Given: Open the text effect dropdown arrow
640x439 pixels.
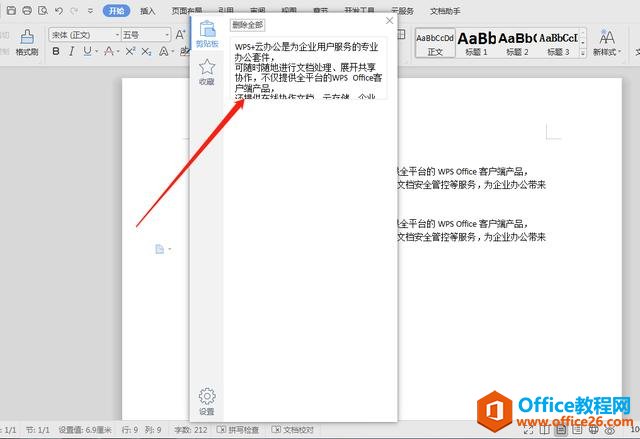Looking at the screenshot, I should [x=173, y=52].
